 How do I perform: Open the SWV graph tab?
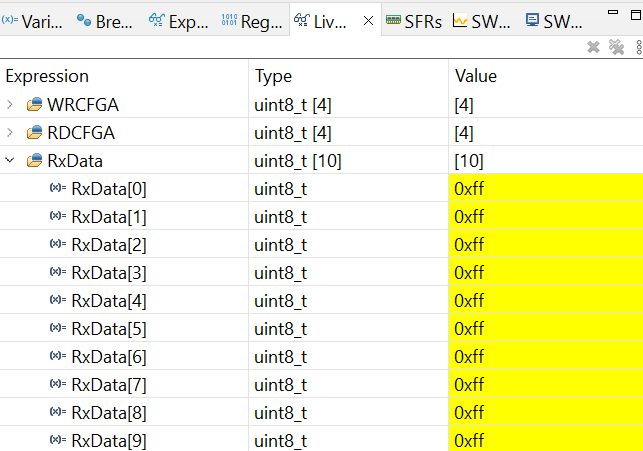481,21
